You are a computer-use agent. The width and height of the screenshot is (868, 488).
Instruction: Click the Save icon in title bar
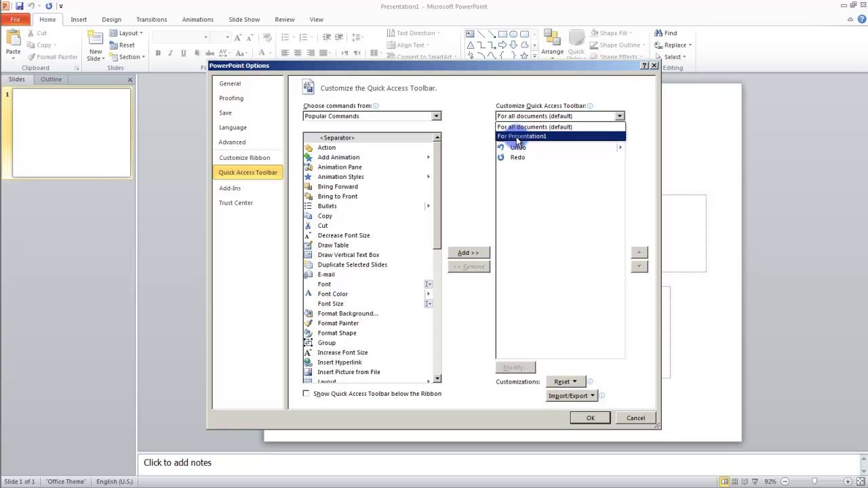19,6
